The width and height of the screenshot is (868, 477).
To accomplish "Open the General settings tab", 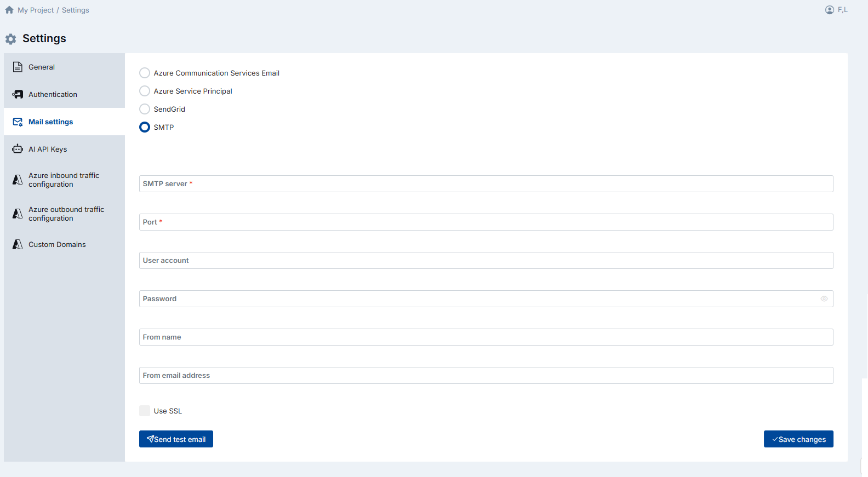I will (x=64, y=67).
